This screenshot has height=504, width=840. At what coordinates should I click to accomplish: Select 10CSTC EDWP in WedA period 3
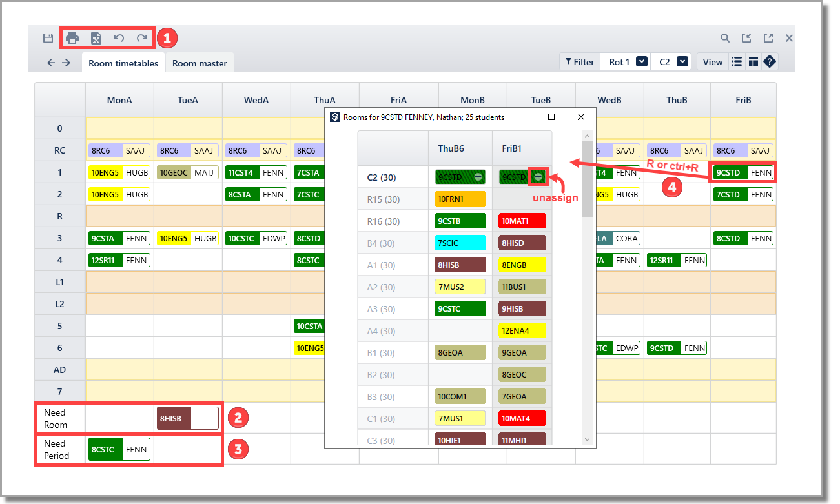[256, 238]
